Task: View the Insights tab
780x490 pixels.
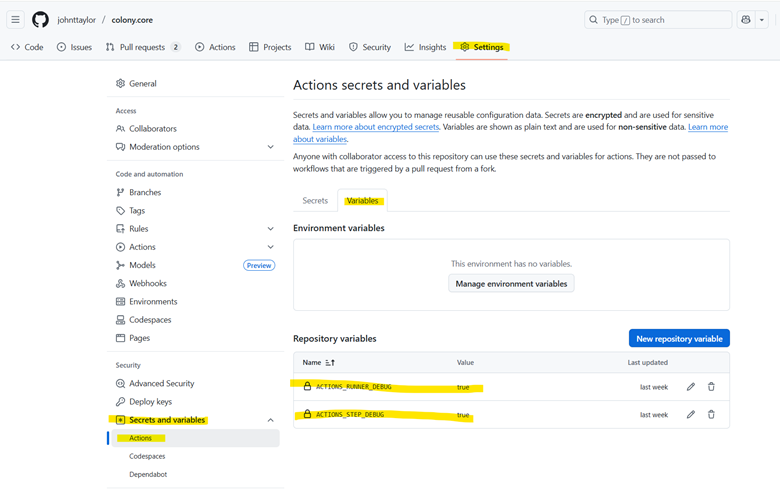Action: pyautogui.click(x=425, y=47)
